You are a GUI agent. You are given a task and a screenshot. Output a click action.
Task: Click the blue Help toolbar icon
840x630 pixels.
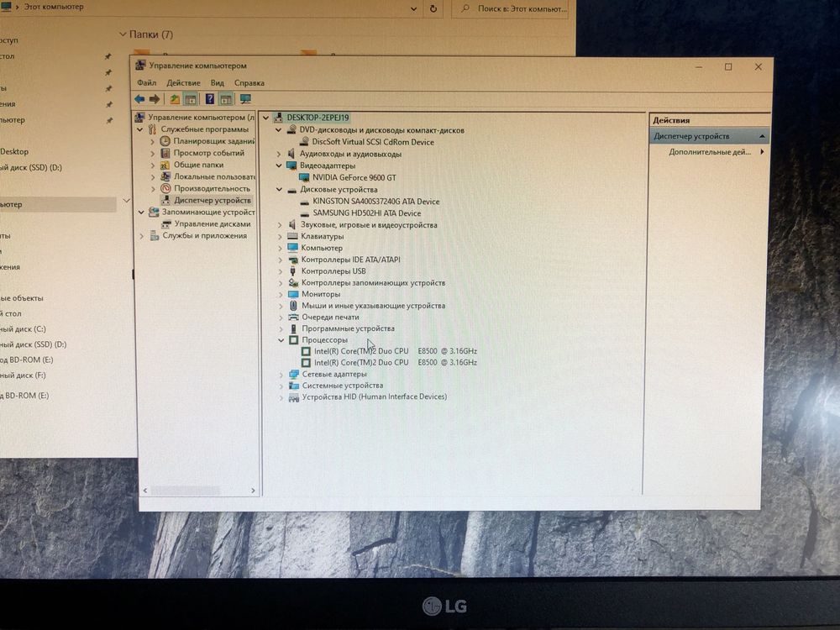pyautogui.click(x=209, y=99)
